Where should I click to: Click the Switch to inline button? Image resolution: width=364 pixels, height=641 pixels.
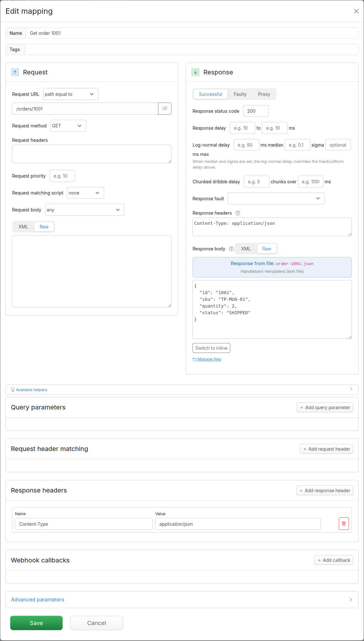[x=211, y=348]
